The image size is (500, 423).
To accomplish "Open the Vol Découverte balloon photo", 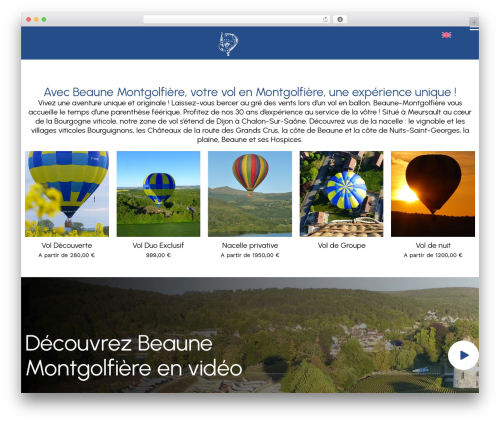I will [x=67, y=194].
